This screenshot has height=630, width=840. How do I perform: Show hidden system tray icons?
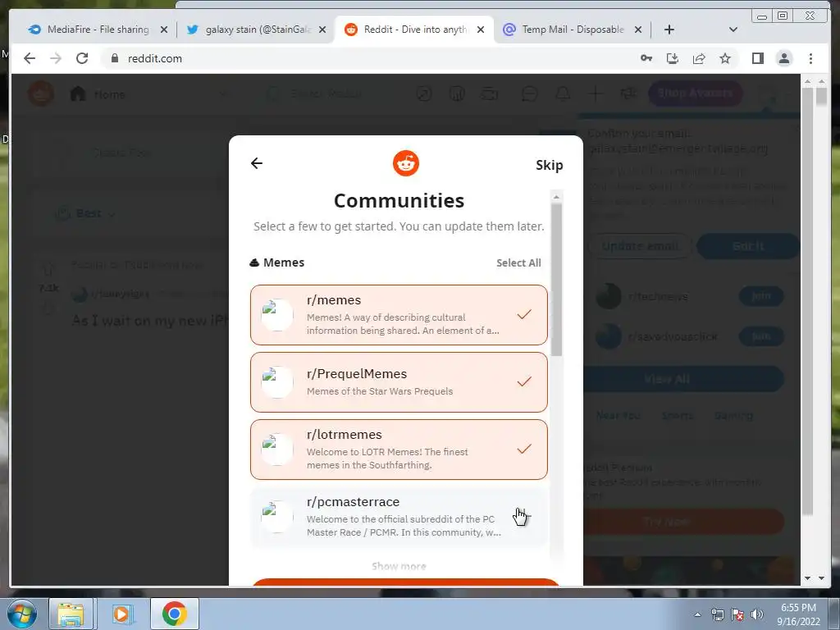click(x=697, y=614)
